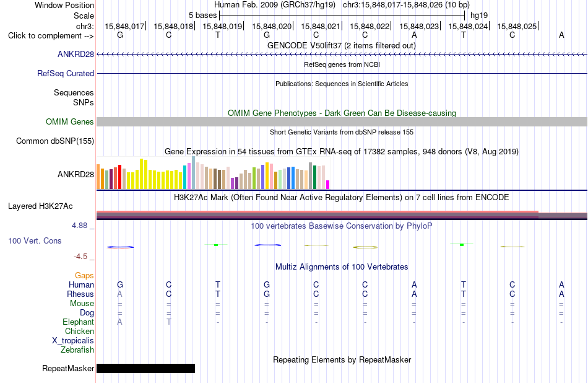Open the H3K27Ac Mark track title
This screenshot has height=383, width=588.
(x=341, y=198)
